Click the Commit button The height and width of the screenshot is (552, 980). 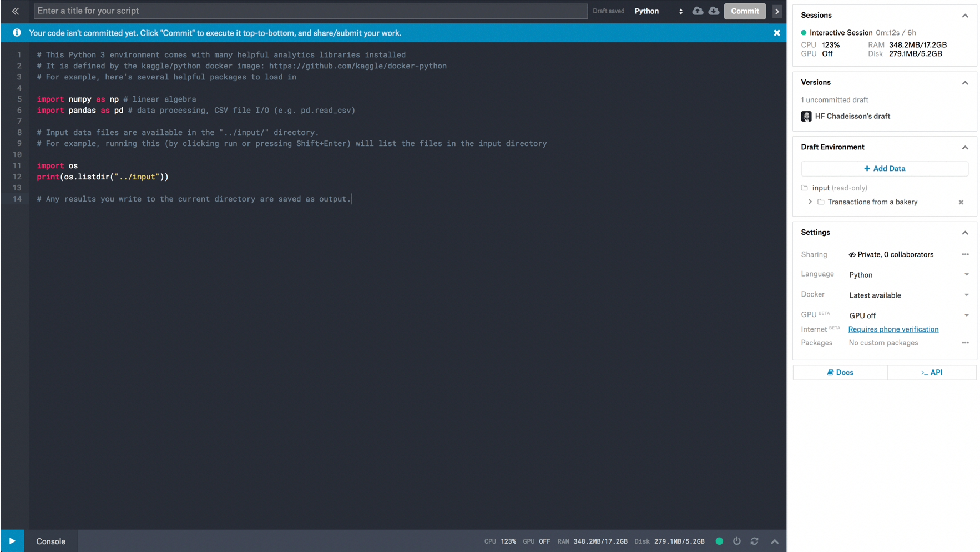point(744,11)
